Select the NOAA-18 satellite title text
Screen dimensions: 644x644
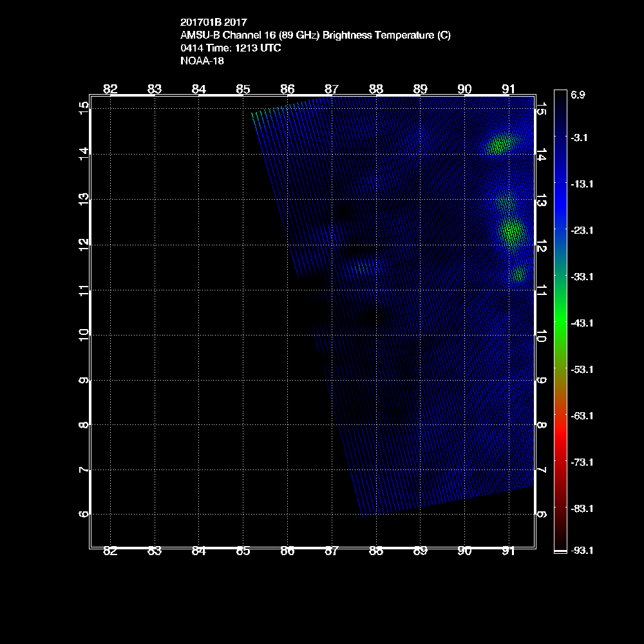coord(202,61)
